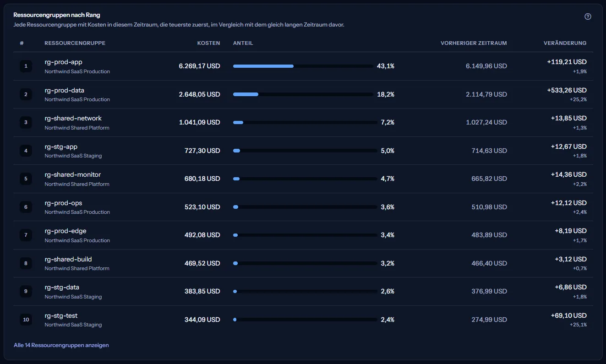Image resolution: width=606 pixels, height=364 pixels.
Task: Click the share bar for rg-prod-data
Action: click(x=303, y=94)
